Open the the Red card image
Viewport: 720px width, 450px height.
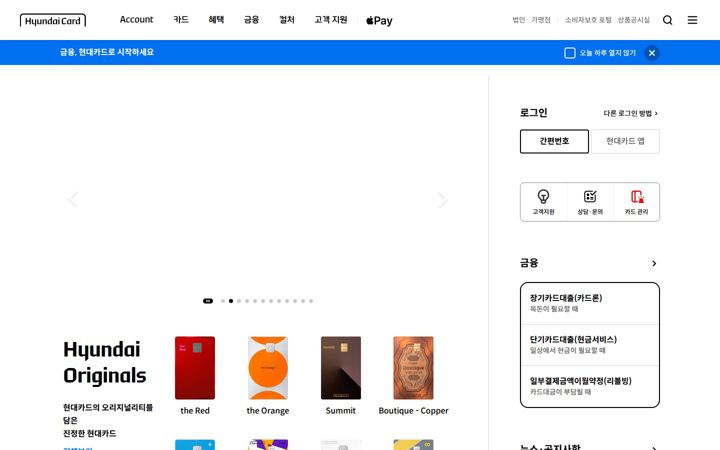click(x=195, y=368)
